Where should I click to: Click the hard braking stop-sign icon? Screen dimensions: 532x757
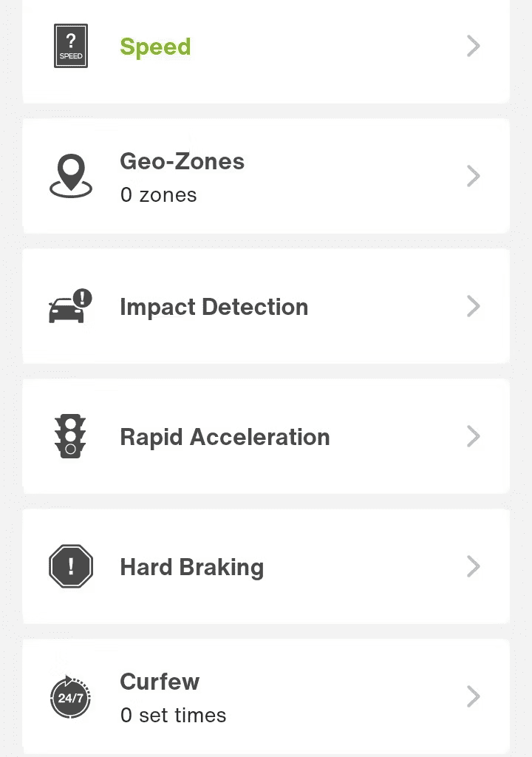point(71,566)
